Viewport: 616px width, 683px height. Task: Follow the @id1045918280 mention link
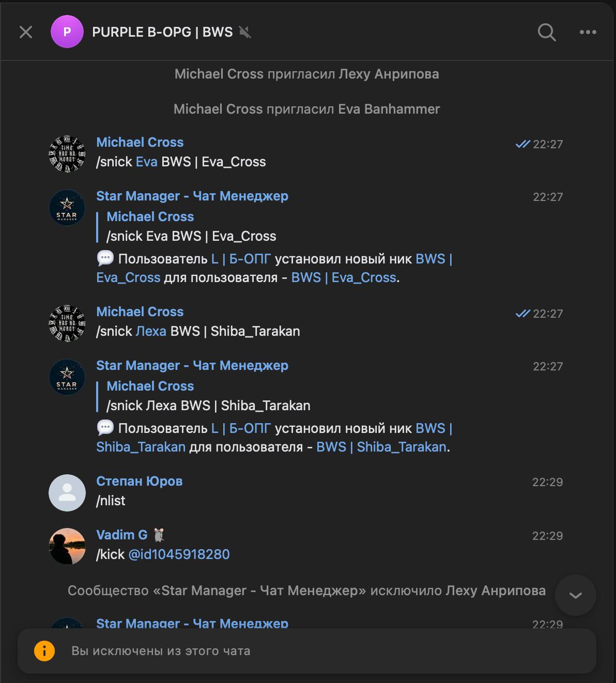[x=179, y=554]
